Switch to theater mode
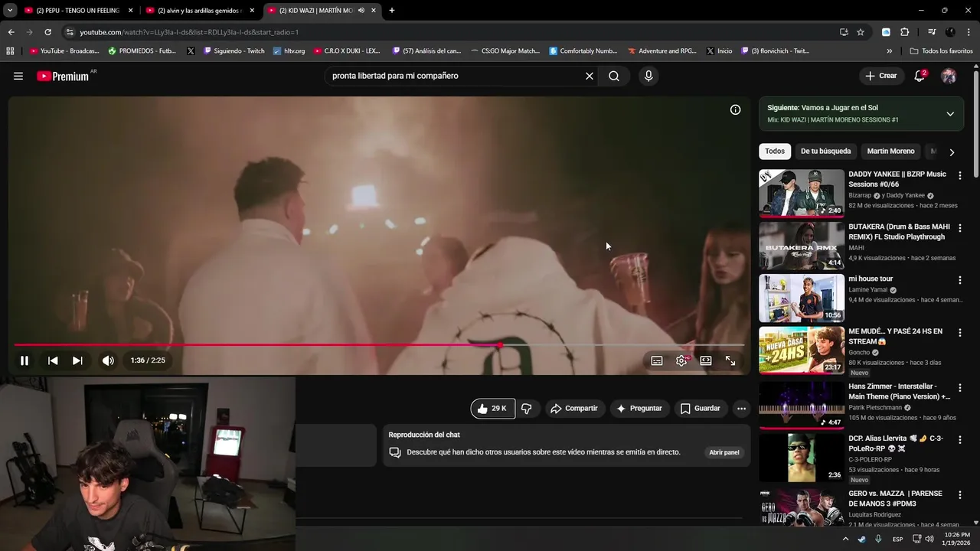This screenshot has width=980, height=551. coord(706,360)
